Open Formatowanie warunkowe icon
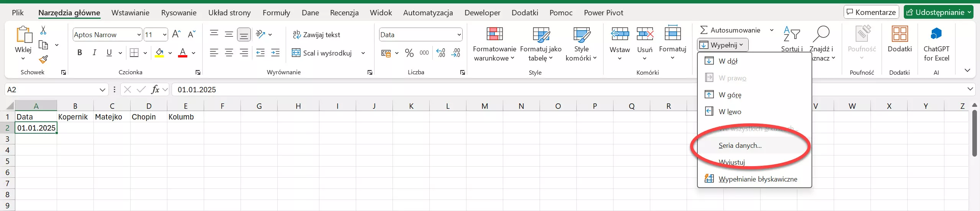This screenshot has width=980, height=211. tap(494, 34)
